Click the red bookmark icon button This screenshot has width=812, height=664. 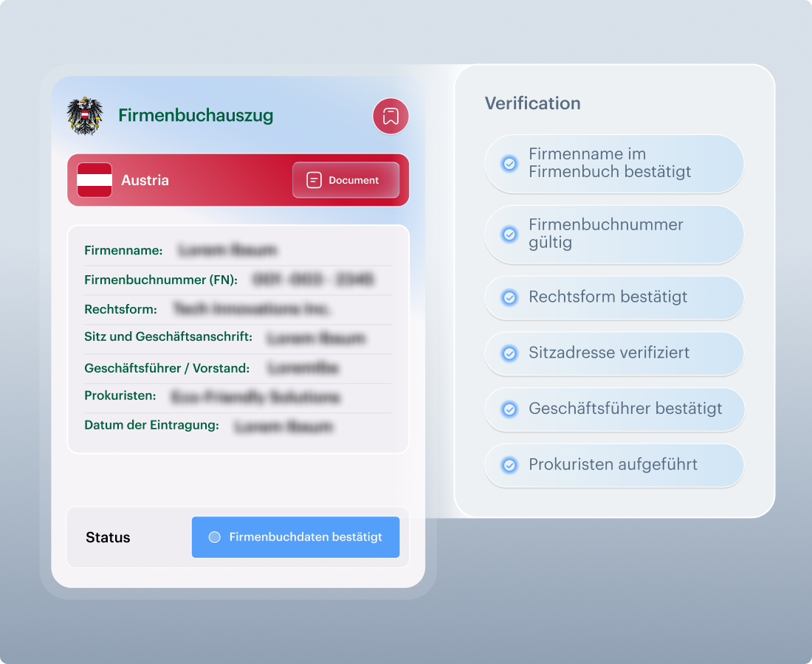[x=390, y=116]
